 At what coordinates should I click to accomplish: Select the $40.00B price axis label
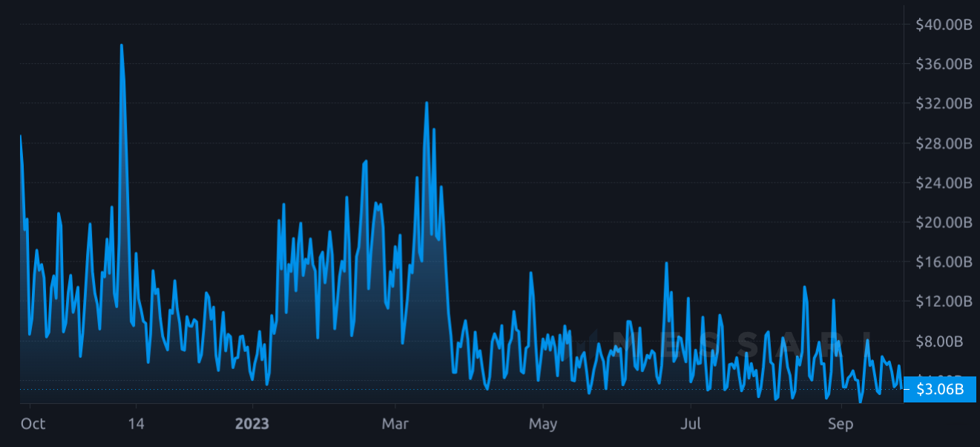coord(944,25)
